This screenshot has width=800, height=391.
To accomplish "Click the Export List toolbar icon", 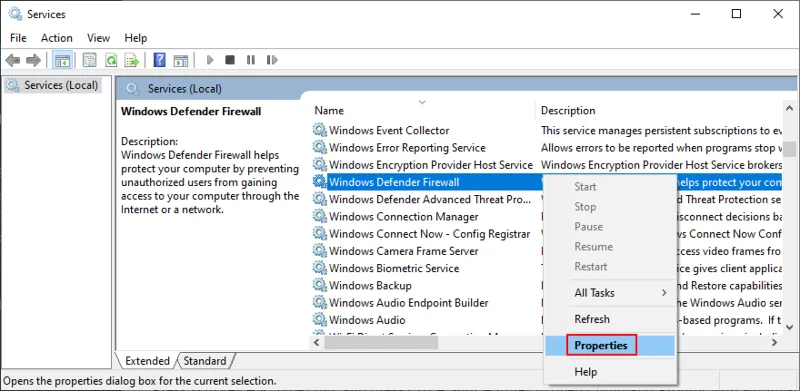I will [x=132, y=60].
